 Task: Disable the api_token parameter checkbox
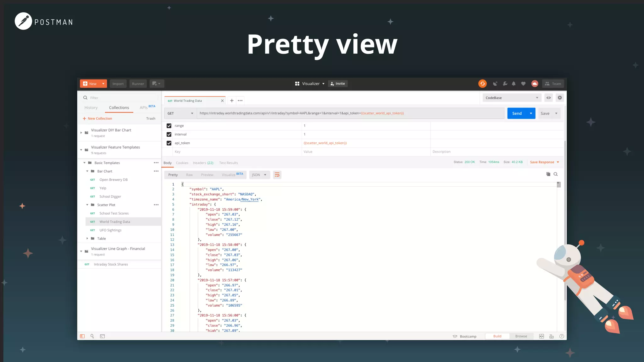(169, 143)
